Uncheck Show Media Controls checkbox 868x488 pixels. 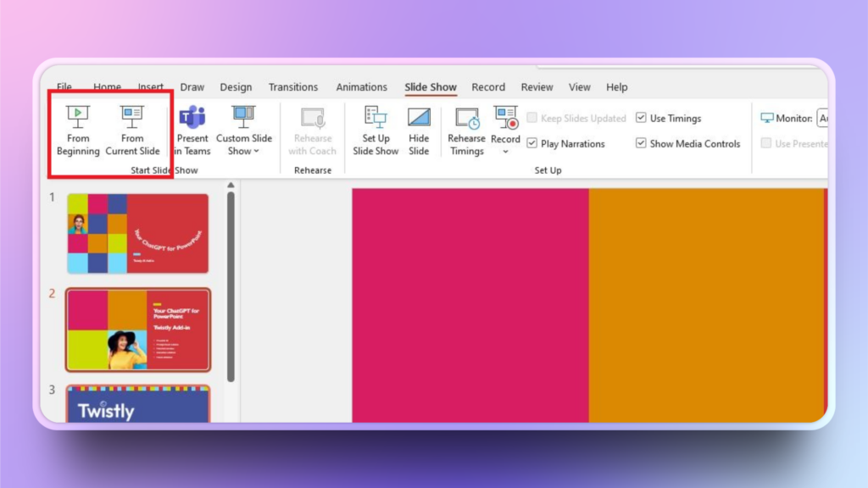(641, 144)
